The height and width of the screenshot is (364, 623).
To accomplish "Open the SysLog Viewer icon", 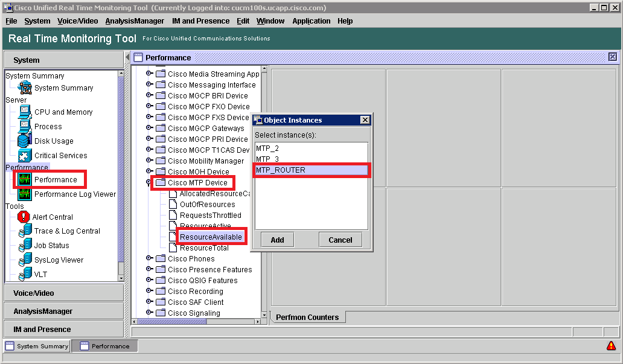I will point(24,260).
